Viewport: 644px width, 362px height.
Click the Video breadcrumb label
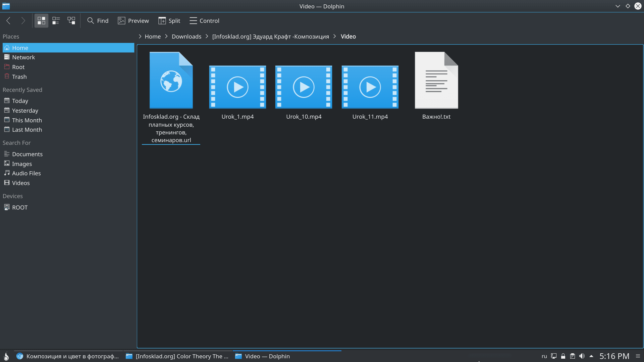coord(348,37)
